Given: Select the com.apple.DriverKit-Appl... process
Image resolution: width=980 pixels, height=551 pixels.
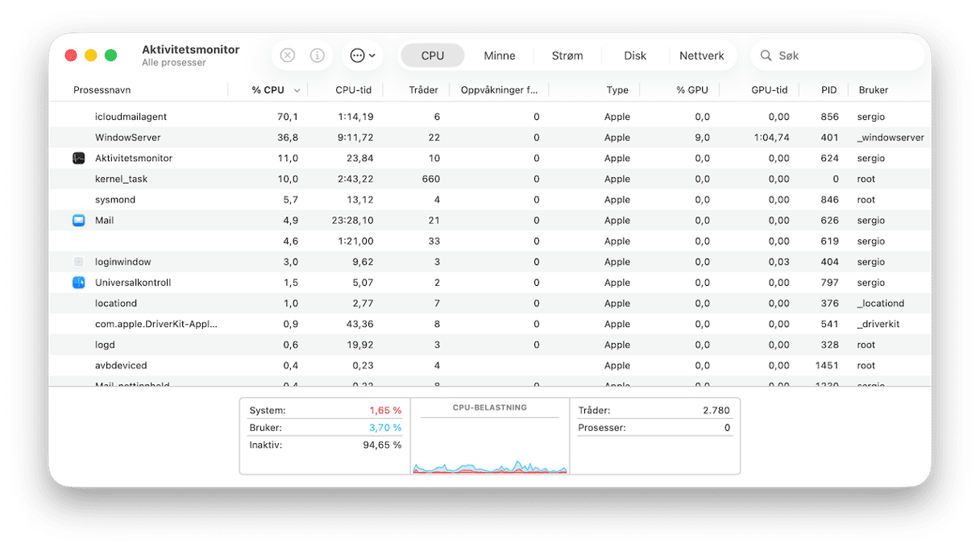Looking at the screenshot, I should click(x=156, y=324).
